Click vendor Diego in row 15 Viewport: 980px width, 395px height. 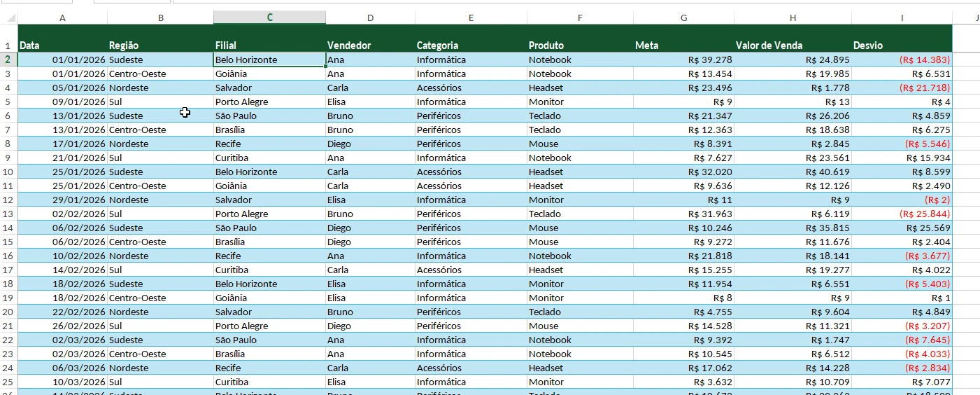pos(371,242)
